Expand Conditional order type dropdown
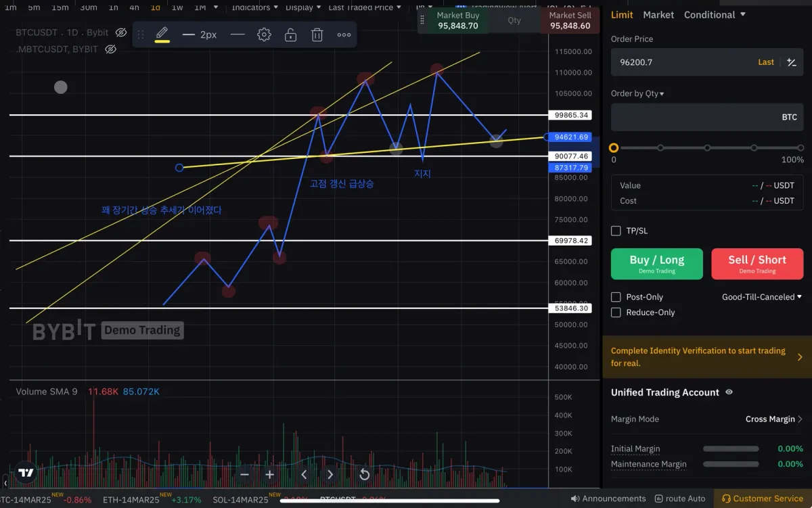This screenshot has width=812, height=508. click(x=715, y=14)
